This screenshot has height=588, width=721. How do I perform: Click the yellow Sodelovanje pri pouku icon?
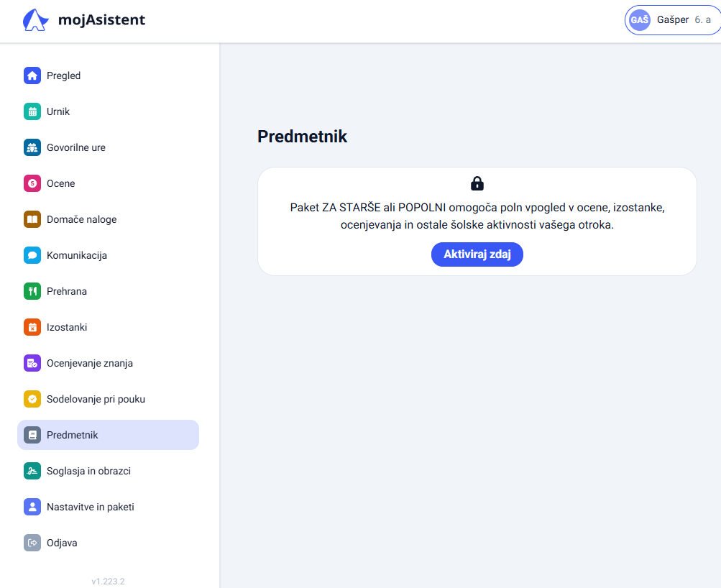32,399
